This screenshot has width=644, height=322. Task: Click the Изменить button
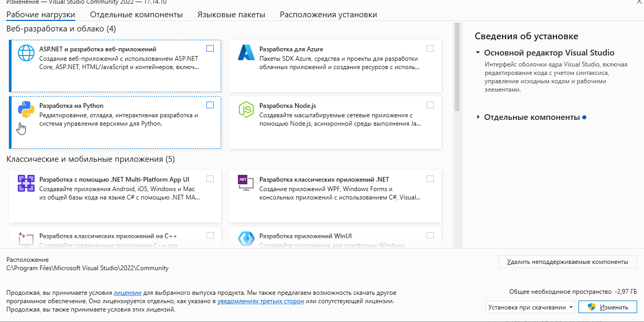click(608, 307)
